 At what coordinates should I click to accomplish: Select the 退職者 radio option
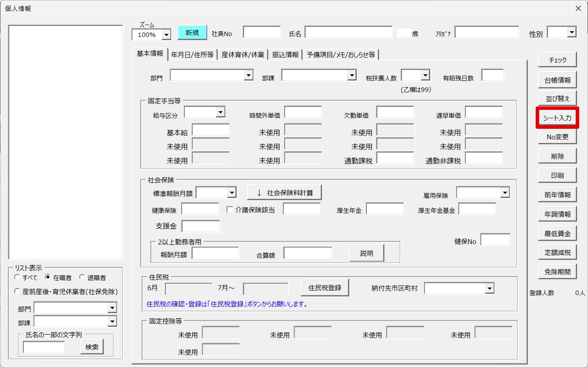(82, 277)
